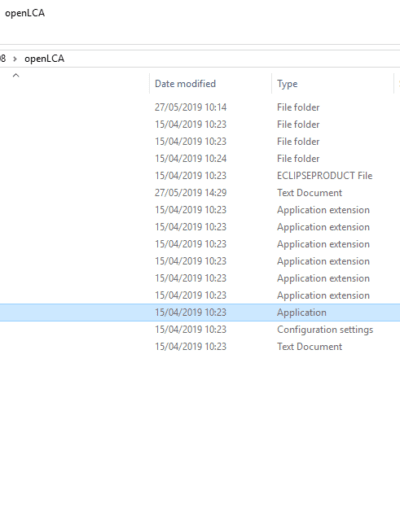
Task: Sort files by Date modified header
Action: click(x=185, y=84)
